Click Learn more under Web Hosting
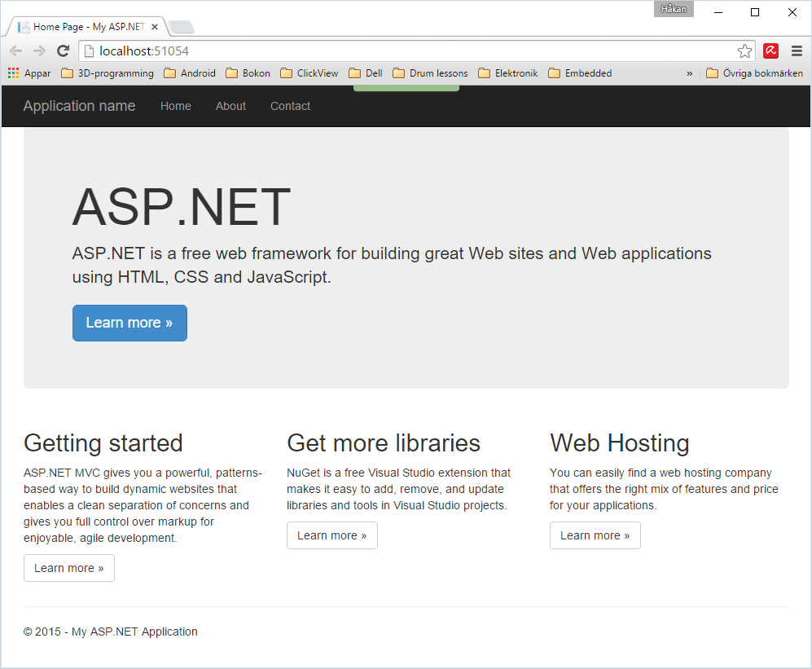Screen dimensions: 812x669 pyautogui.click(x=595, y=535)
